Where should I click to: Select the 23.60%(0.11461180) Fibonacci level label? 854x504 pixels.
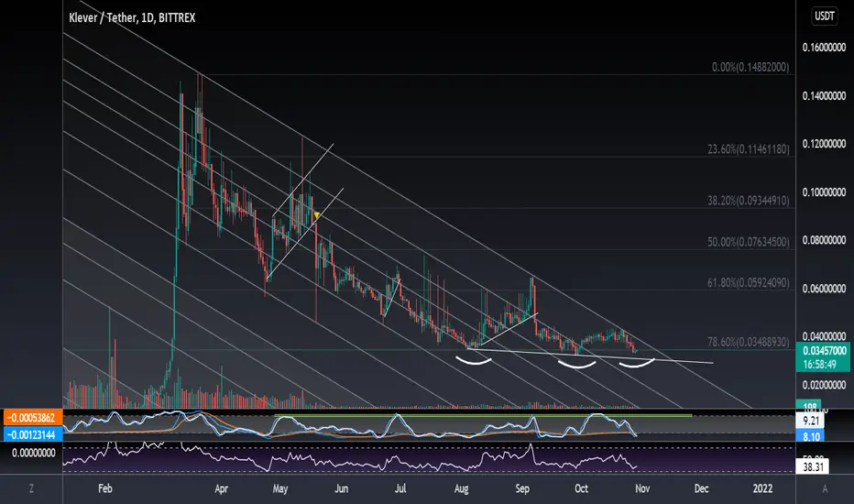click(x=749, y=148)
